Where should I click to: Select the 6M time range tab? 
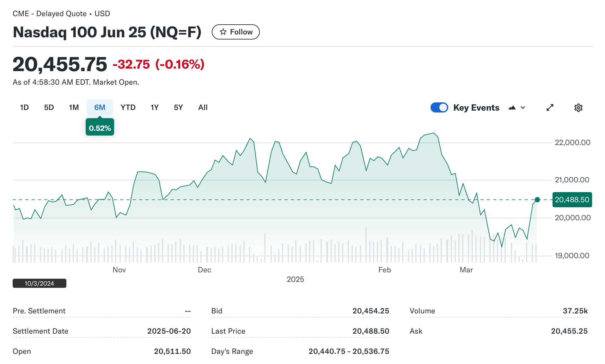point(100,107)
